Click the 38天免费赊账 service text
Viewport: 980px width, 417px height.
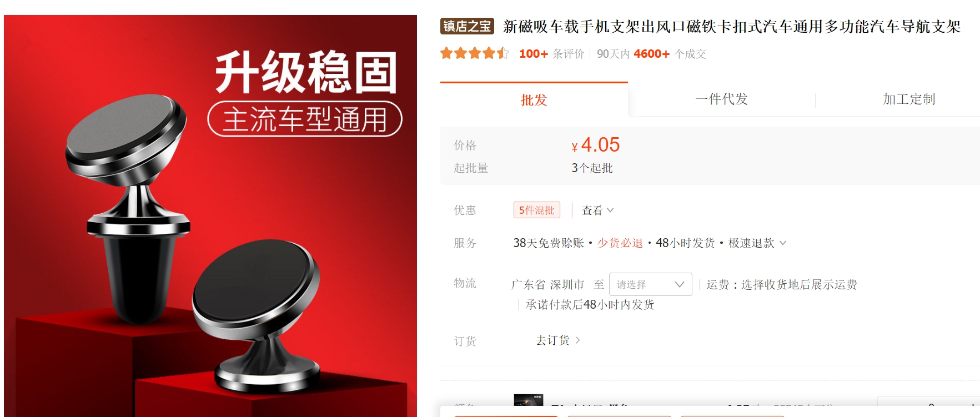[549, 243]
